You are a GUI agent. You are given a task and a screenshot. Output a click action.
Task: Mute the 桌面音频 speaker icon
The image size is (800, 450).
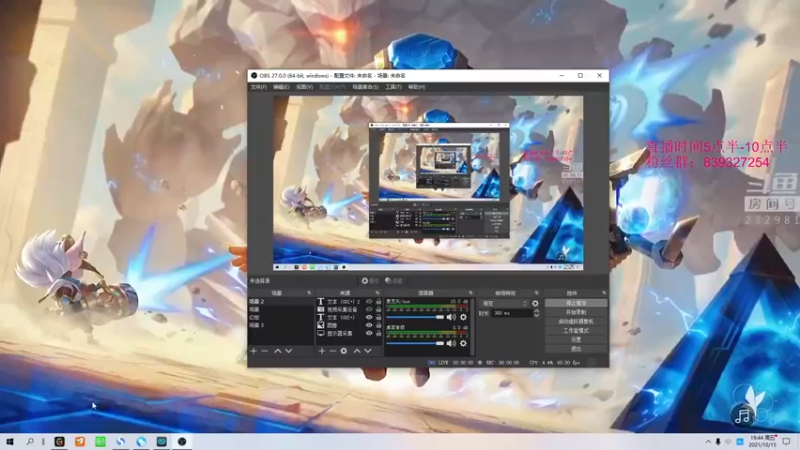pyautogui.click(x=452, y=343)
